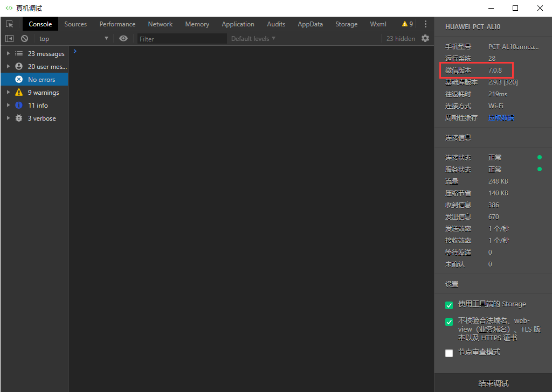Go to the Memory tab
The height and width of the screenshot is (392, 552).
[197, 24]
